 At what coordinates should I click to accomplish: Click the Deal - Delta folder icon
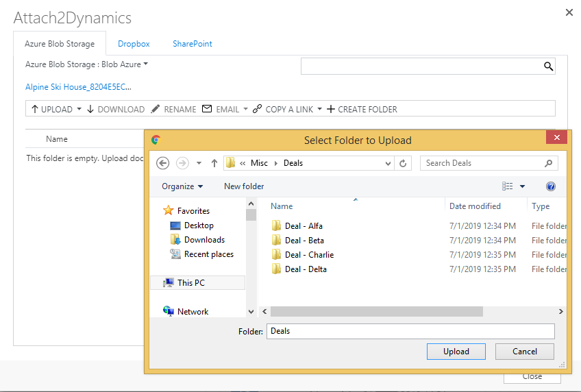276,269
